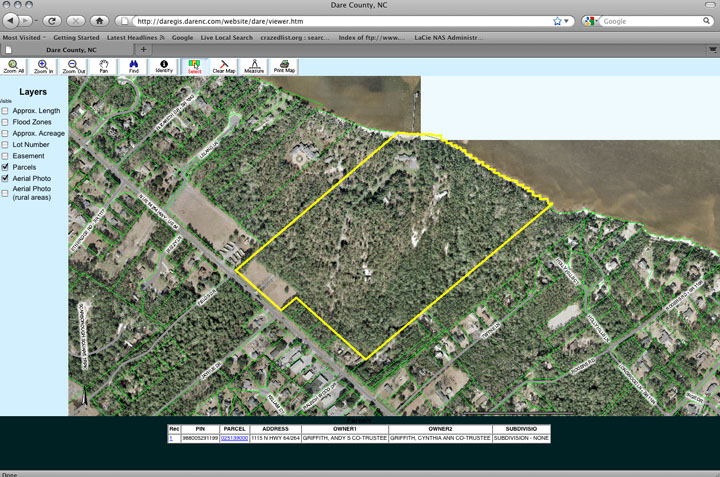720x477 pixels.
Task: Open Index of ftp bookmark
Action: 372,38
